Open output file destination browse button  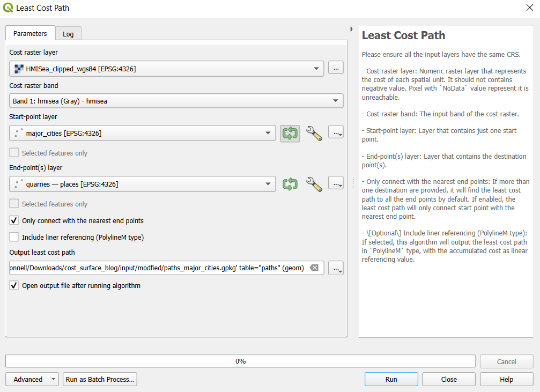click(336, 267)
